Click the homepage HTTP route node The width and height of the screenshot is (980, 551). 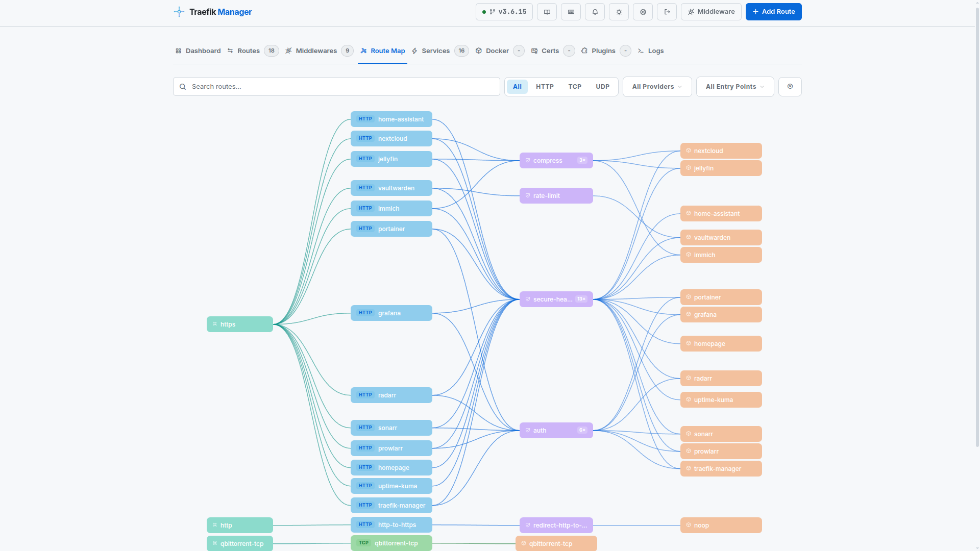tap(391, 468)
